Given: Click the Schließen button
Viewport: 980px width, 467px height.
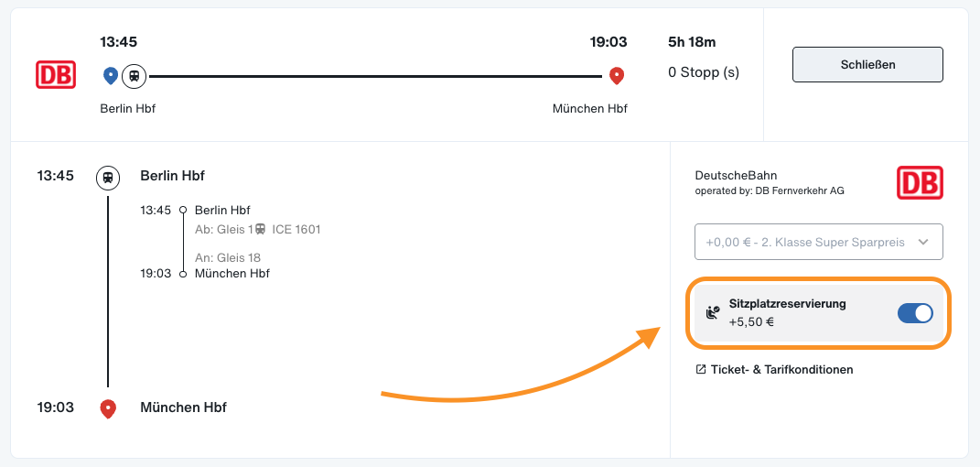Looking at the screenshot, I should point(867,64).
